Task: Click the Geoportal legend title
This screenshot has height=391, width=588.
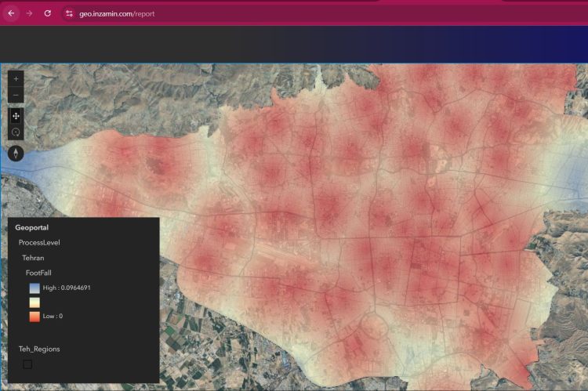Action: pos(31,228)
